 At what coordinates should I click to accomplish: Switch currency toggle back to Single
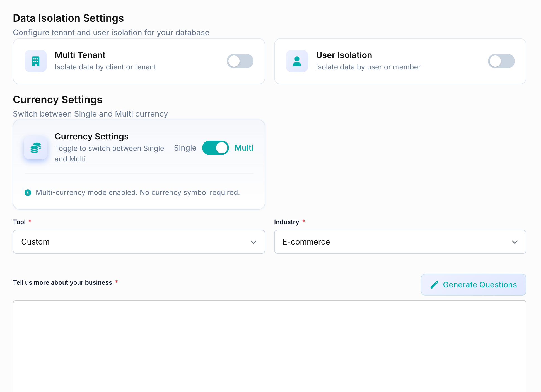215,148
